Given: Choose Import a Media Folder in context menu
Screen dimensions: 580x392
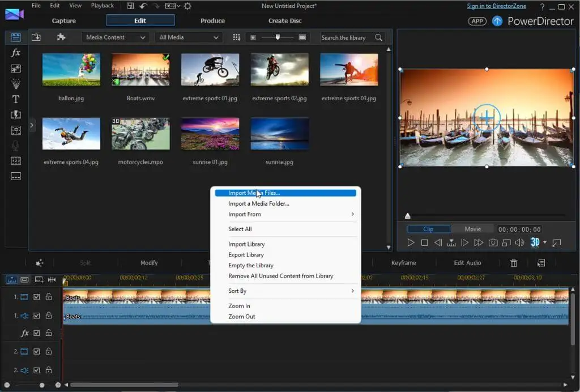Looking at the screenshot, I should click(x=258, y=203).
